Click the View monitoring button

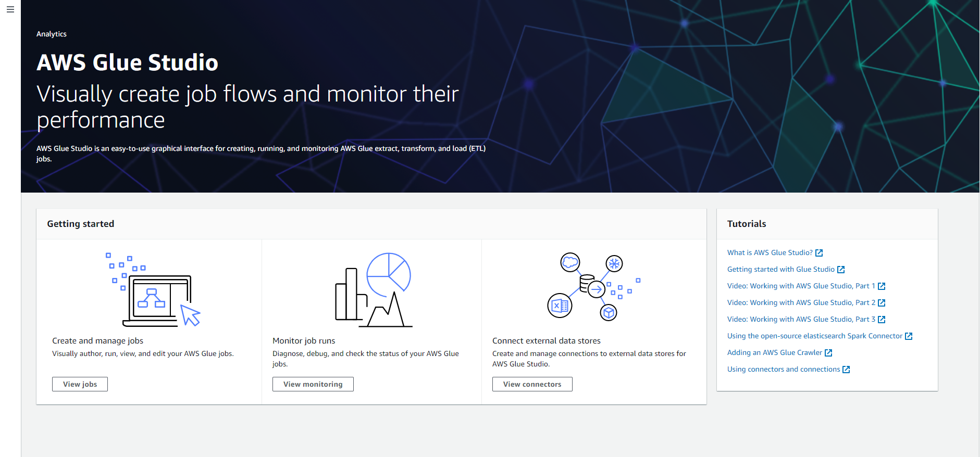pos(313,384)
